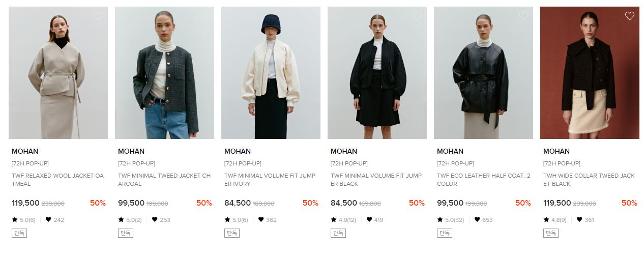Image resolution: width=644 pixels, height=254 pixels.
Task: Click heart icon on wide collar tweed jacket
Action: [630, 16]
